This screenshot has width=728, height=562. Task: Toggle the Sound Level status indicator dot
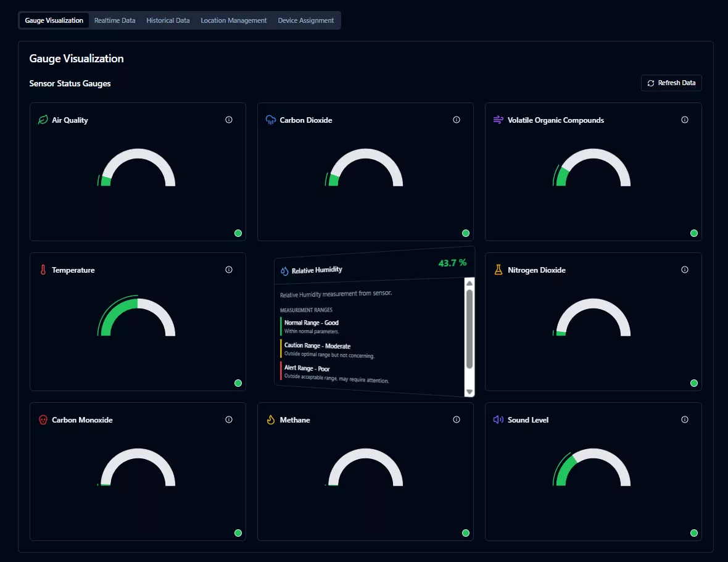point(693,532)
